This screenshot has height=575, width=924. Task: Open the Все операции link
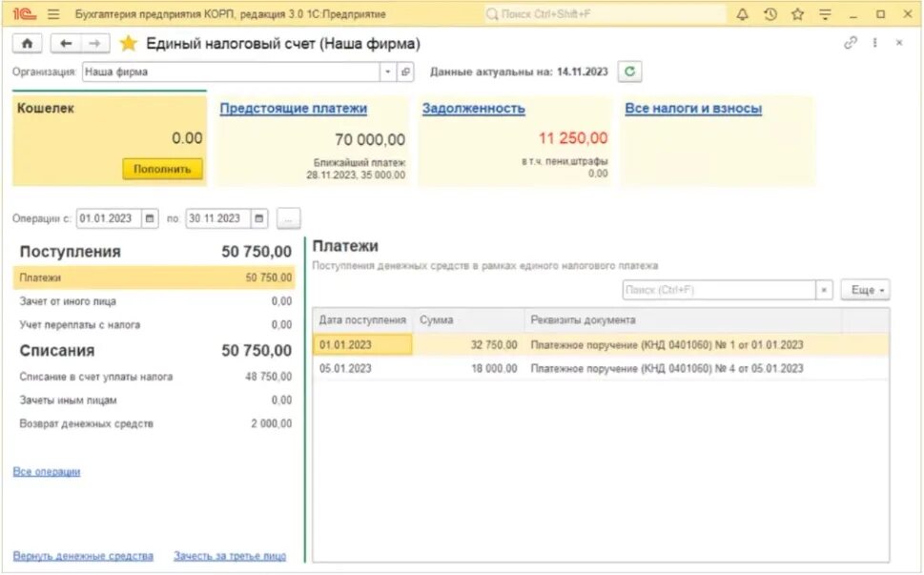click(47, 471)
